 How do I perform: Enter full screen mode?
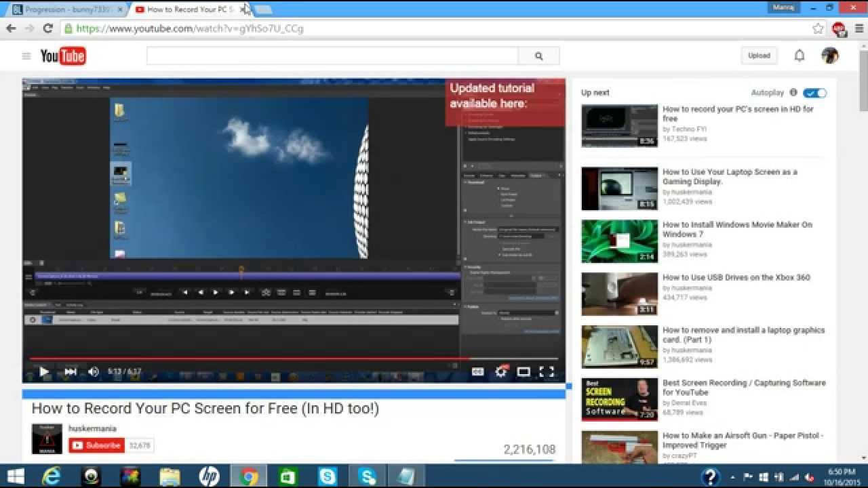coord(547,371)
